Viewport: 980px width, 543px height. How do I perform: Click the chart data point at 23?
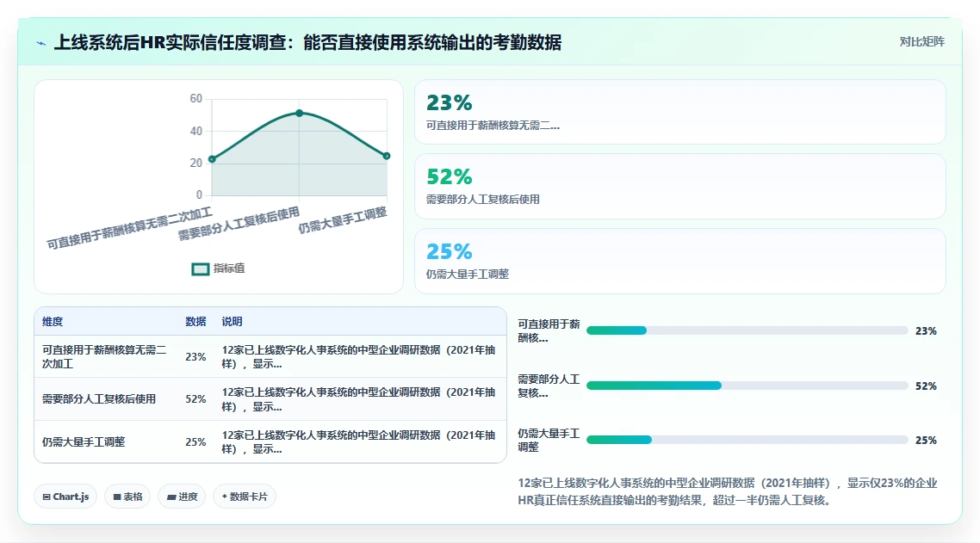[x=212, y=159]
